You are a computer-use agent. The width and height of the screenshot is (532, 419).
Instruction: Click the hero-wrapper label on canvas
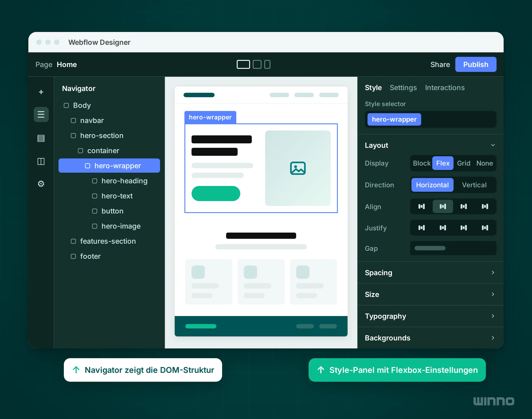pyautogui.click(x=210, y=117)
